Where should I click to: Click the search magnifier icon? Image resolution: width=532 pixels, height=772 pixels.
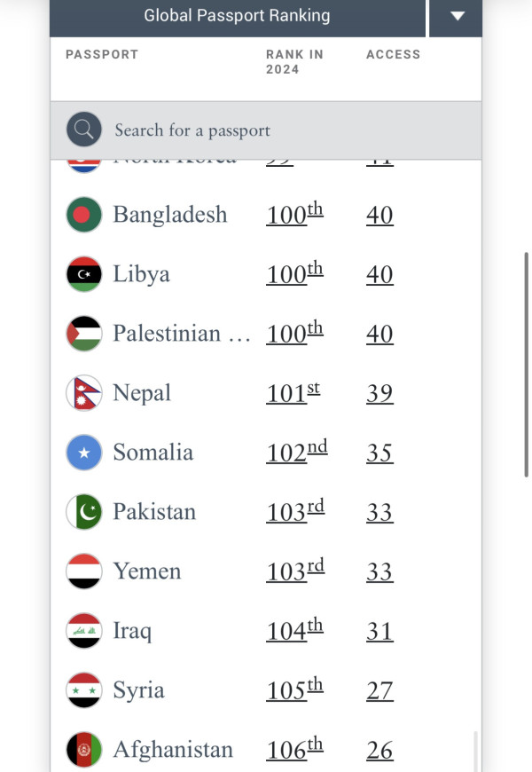[x=83, y=130]
